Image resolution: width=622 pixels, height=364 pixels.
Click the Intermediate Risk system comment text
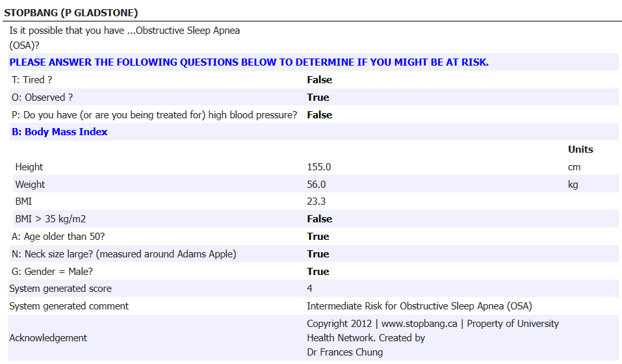[x=419, y=306]
